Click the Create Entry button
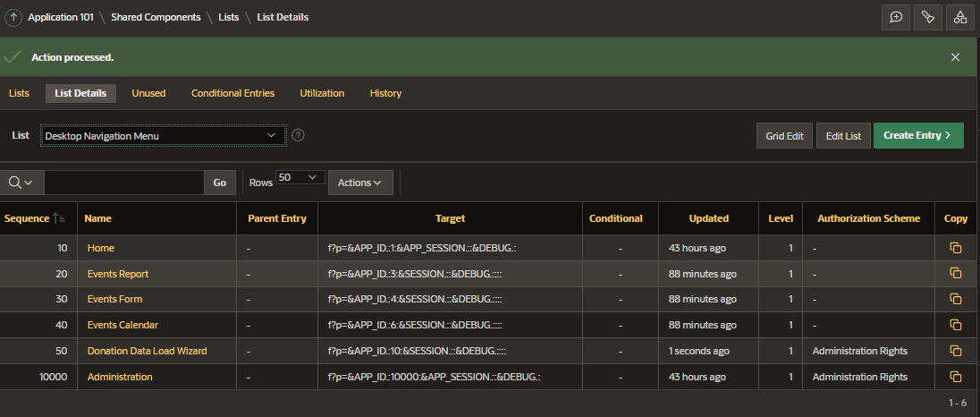Image resolution: width=980 pixels, height=417 pixels. (x=918, y=136)
